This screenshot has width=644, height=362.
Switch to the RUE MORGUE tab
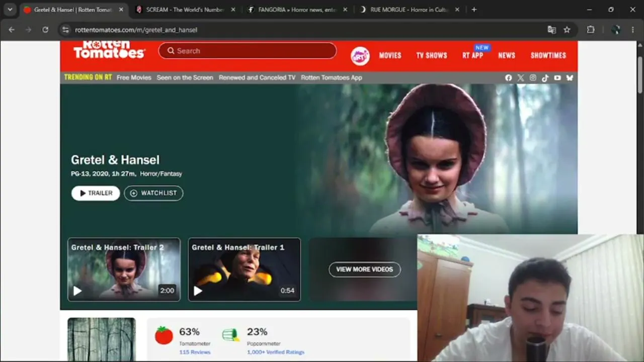point(409,10)
